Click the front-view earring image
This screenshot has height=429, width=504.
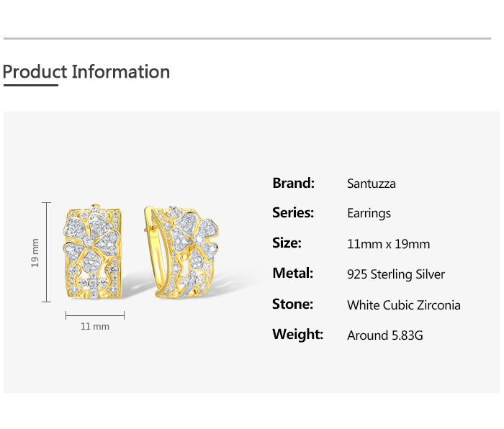click(95, 251)
